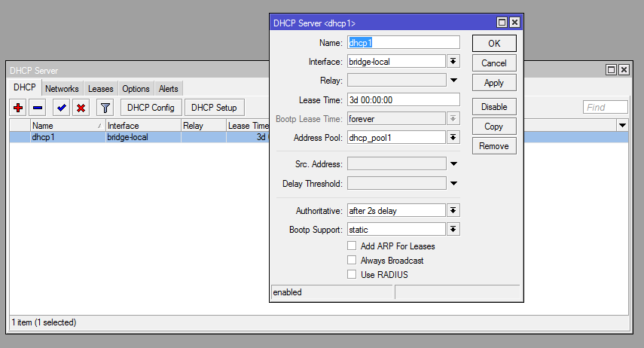The height and width of the screenshot is (348, 644).
Task: Open the column selector dropdown in list
Action: point(623,125)
